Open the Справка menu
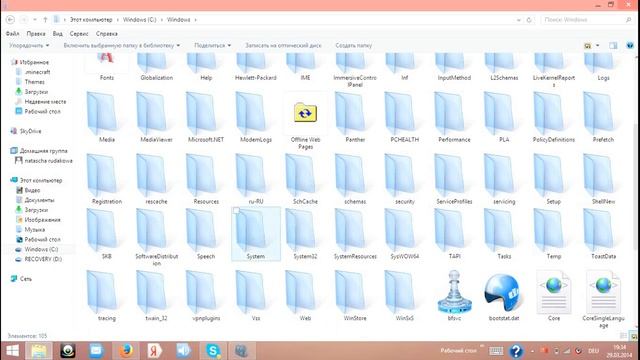Viewport: 640px width, 360px height. click(x=107, y=33)
